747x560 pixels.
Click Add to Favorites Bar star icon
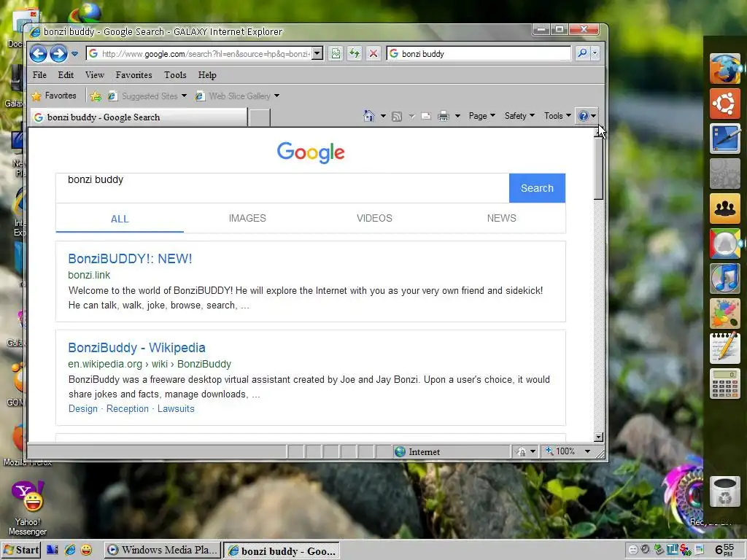(x=96, y=96)
